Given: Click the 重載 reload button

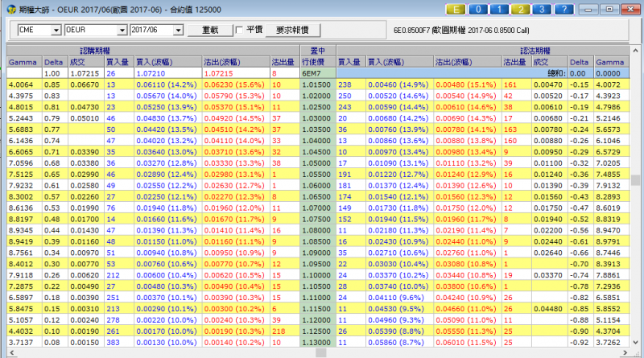Looking at the screenshot, I should [211, 30].
